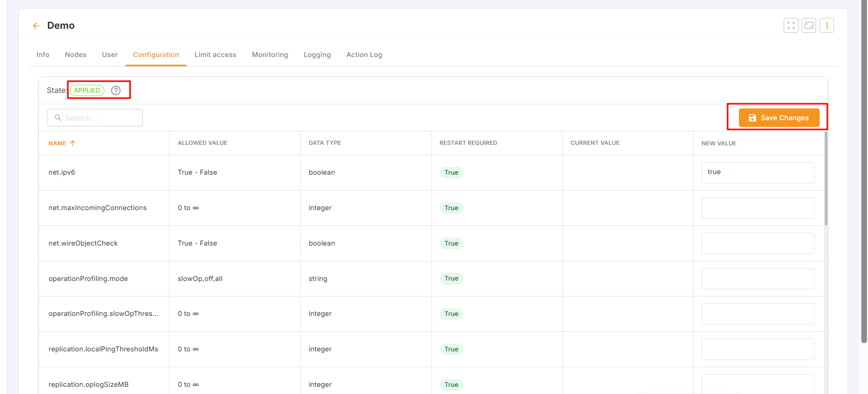
Task: Go back using the arrow beside Demo
Action: (x=36, y=26)
